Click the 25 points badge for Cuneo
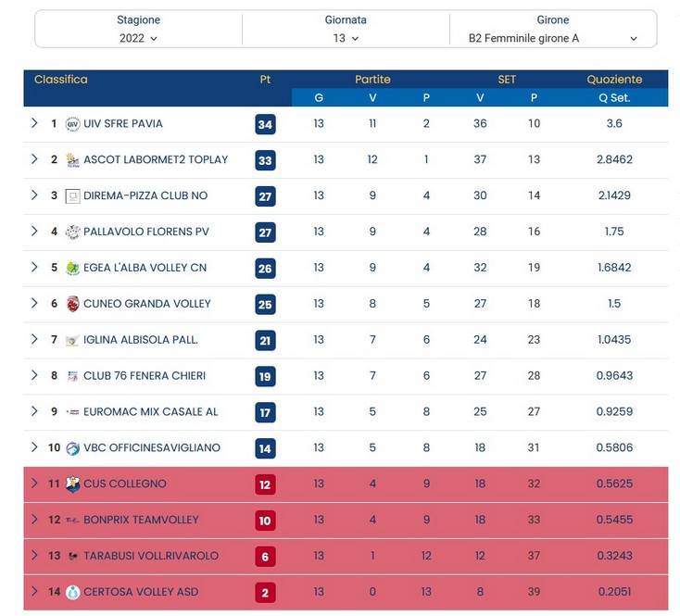The width and height of the screenshot is (680, 616). click(x=265, y=305)
